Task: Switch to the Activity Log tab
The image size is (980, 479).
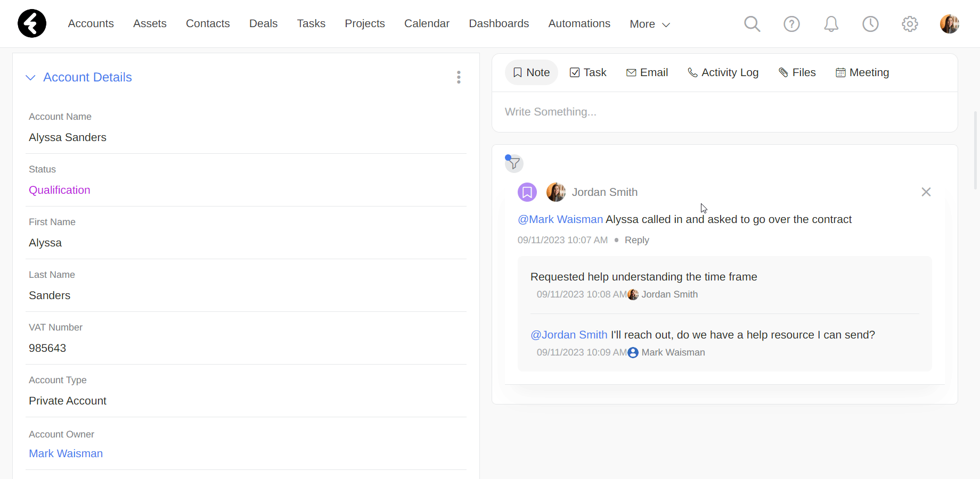Action: pyautogui.click(x=723, y=72)
